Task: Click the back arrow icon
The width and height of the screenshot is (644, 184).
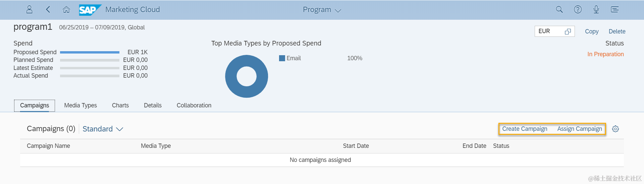Action: tap(48, 9)
